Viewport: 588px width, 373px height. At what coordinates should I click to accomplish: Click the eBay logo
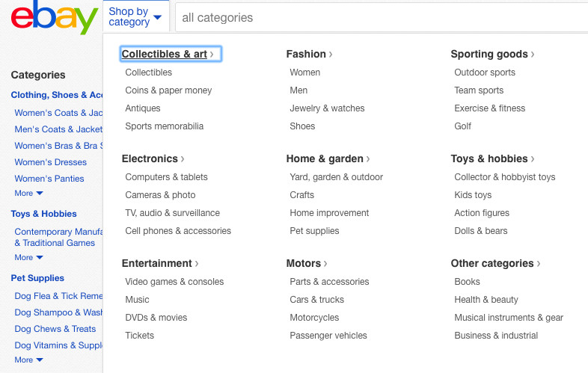[54, 18]
